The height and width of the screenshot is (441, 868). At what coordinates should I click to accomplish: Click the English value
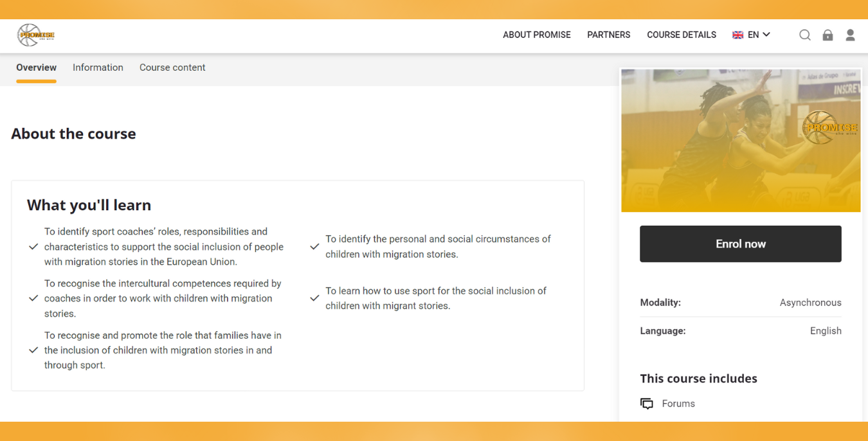tap(826, 331)
